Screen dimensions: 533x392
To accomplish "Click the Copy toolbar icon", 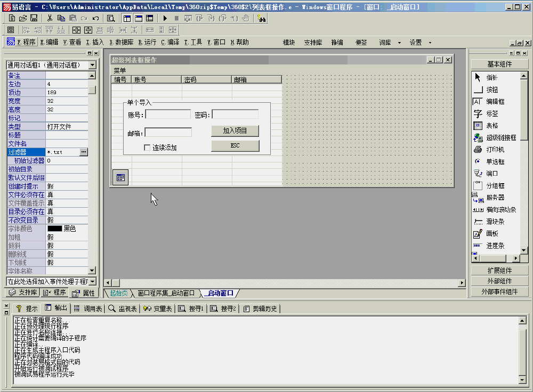I will [x=61, y=18].
